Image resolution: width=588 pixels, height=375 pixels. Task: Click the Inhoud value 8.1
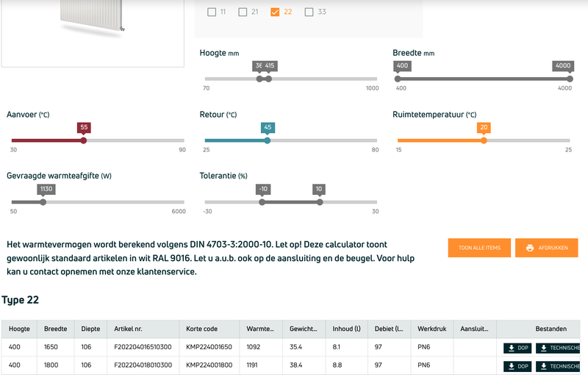point(337,347)
